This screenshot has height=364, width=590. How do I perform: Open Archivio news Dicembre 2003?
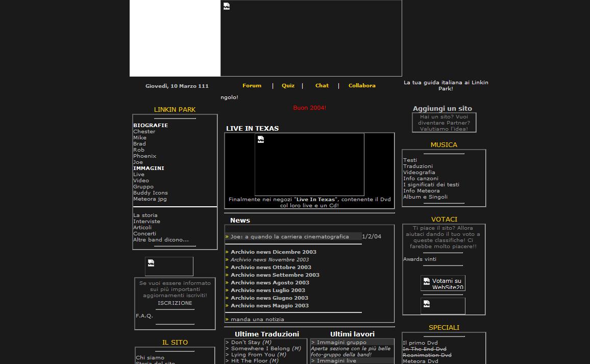pyautogui.click(x=273, y=252)
